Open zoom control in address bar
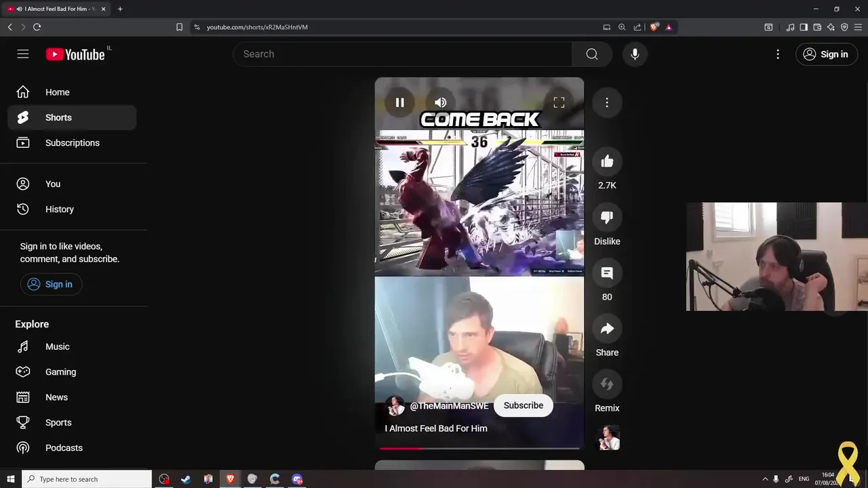 pyautogui.click(x=622, y=27)
